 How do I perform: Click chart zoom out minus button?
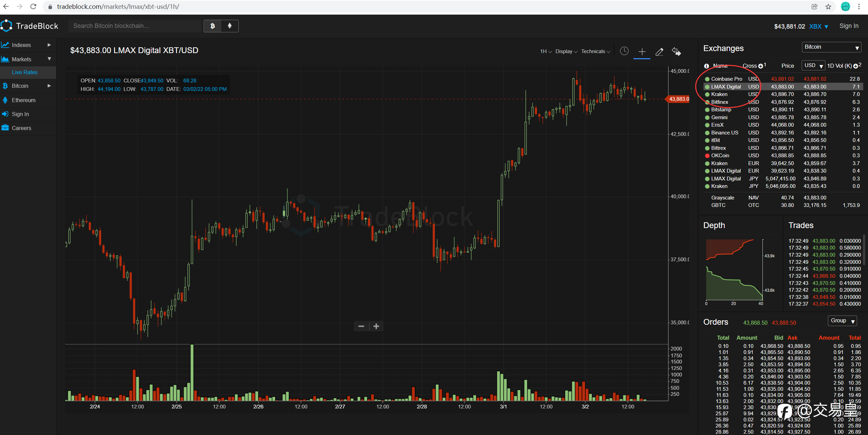[361, 326]
